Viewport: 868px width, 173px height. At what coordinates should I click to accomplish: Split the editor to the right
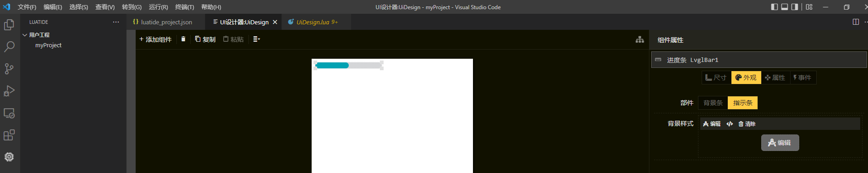pyautogui.click(x=856, y=22)
